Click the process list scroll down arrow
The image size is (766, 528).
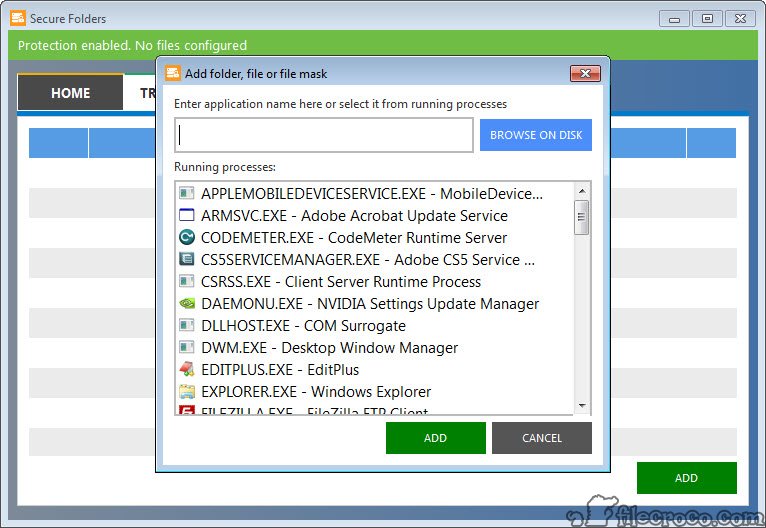[582, 405]
